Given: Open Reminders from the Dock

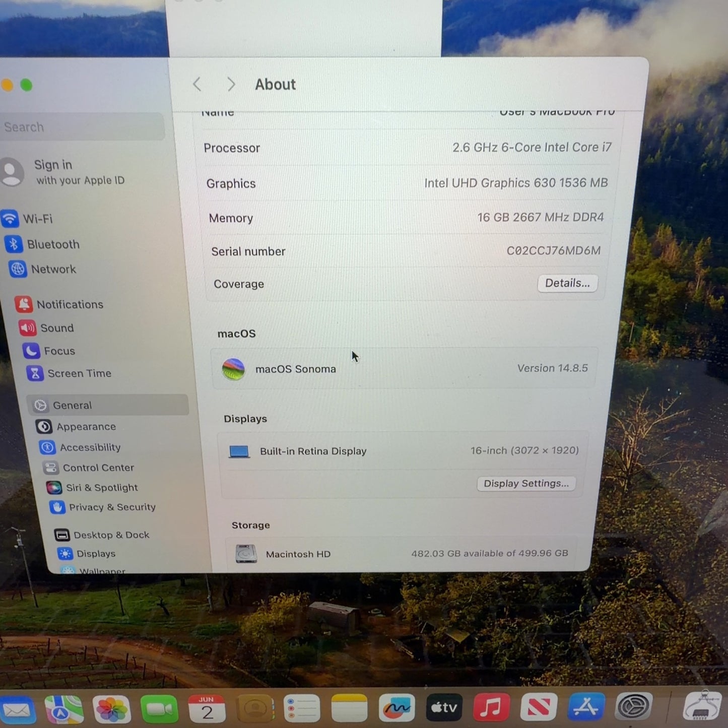Looking at the screenshot, I should point(302,708).
